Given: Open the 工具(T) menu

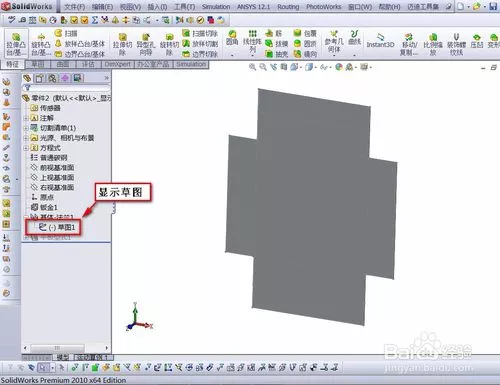Looking at the screenshot, I should click(x=185, y=7).
